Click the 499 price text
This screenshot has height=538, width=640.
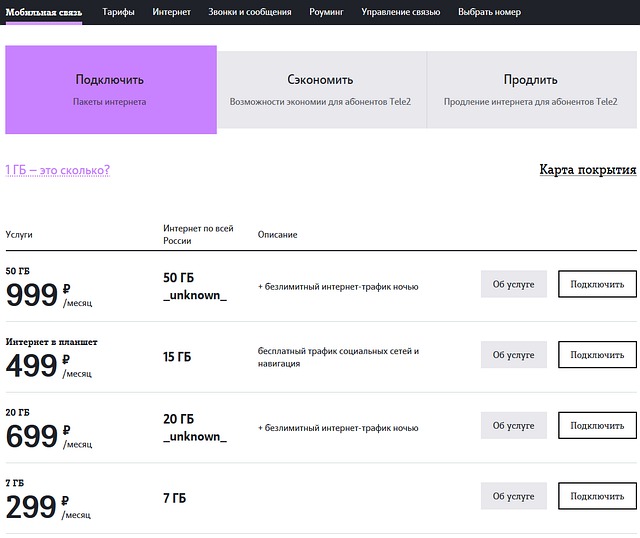pyautogui.click(x=31, y=365)
